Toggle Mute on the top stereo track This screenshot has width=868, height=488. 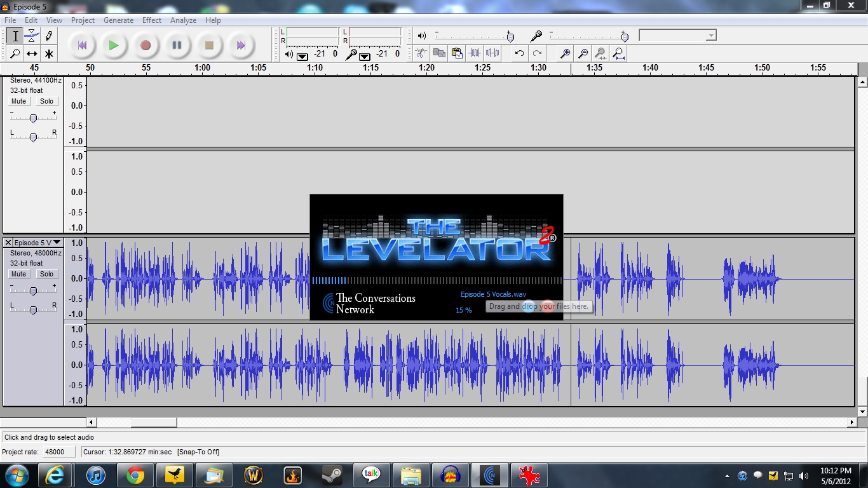[x=19, y=101]
